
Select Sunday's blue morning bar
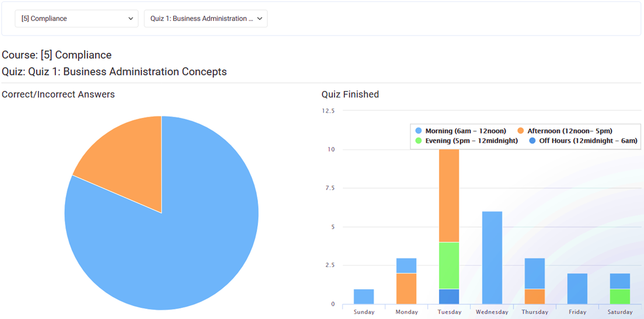[x=364, y=296]
